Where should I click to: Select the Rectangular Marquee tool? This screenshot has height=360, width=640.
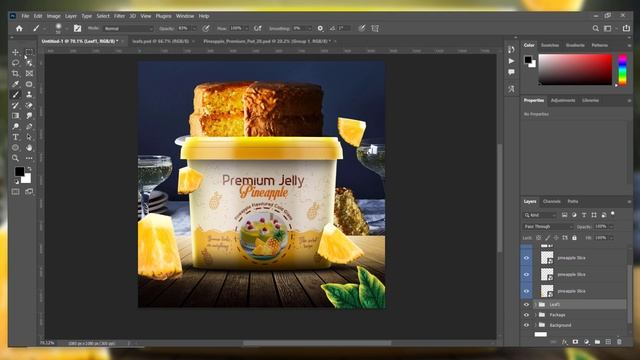tap(29, 52)
